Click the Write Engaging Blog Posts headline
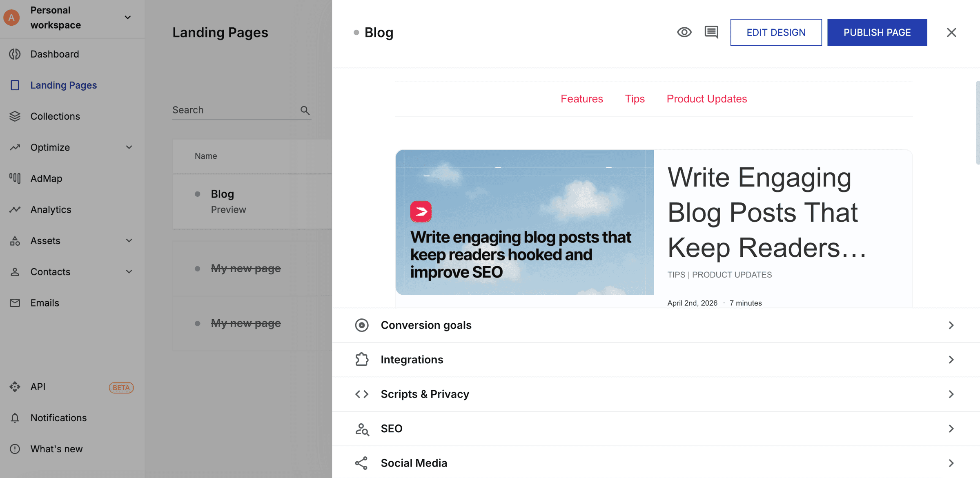Viewport: 980px width, 478px height. (x=767, y=212)
